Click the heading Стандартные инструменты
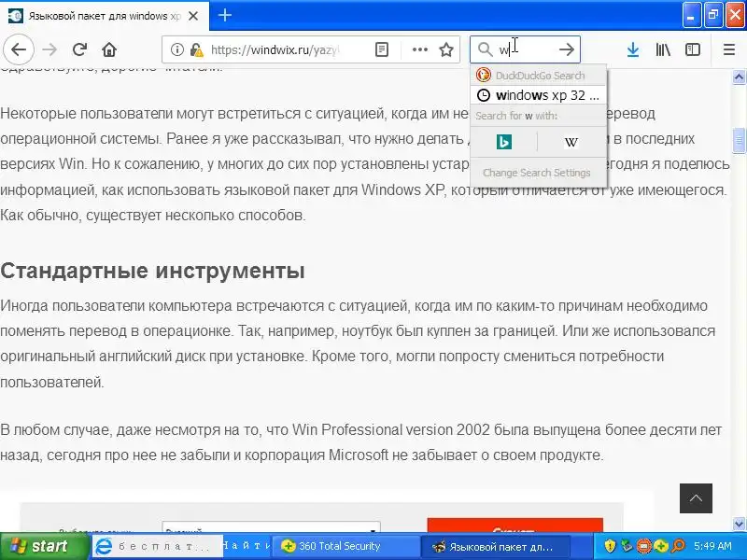Screen dimensions: 747x560 click(x=152, y=271)
